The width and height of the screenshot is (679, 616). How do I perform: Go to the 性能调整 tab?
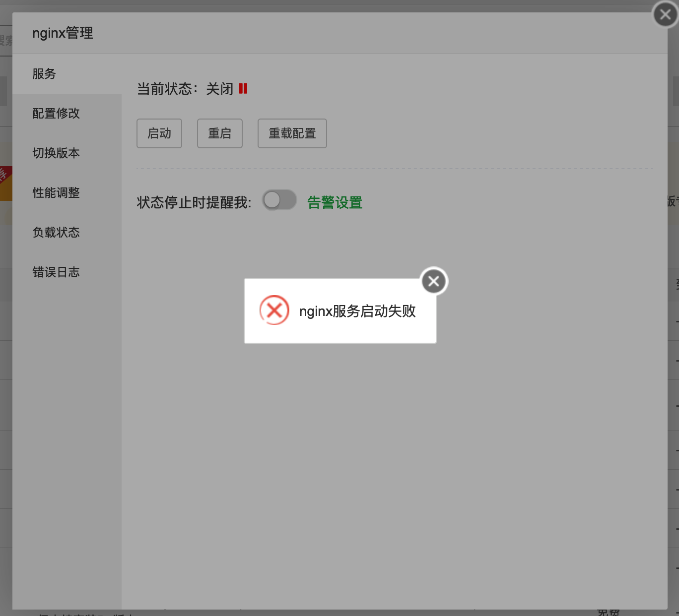67,193
